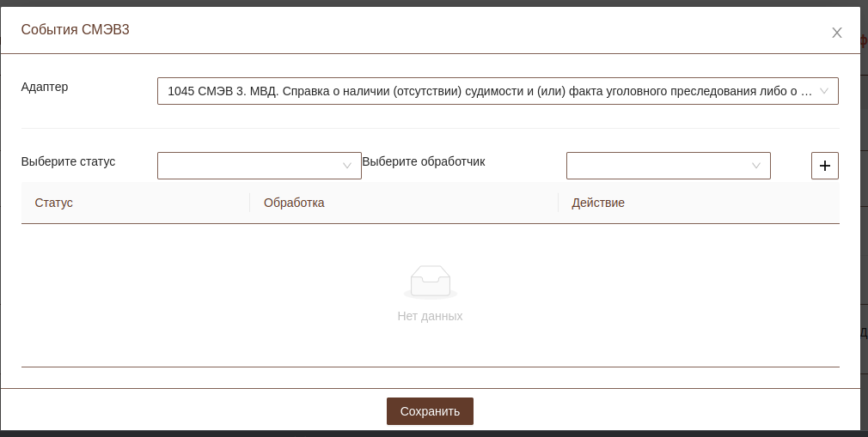This screenshot has height=437, width=868.
Task: Click the divider between Статус and Обработка columns
Action: (x=250, y=203)
